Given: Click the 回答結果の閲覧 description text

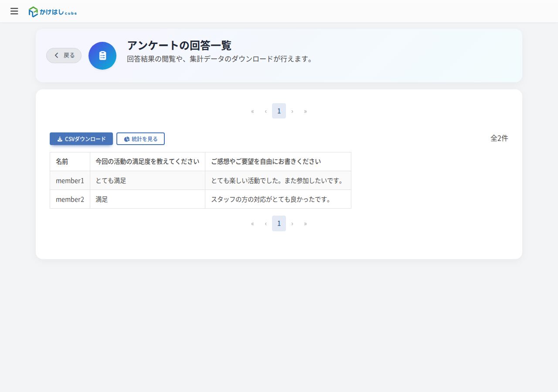Looking at the screenshot, I should coord(221,59).
